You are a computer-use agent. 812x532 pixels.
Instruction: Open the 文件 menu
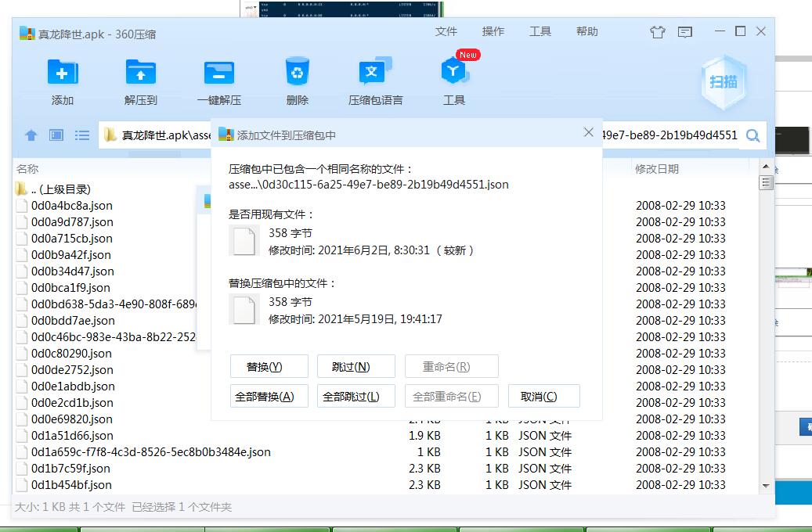[446, 31]
